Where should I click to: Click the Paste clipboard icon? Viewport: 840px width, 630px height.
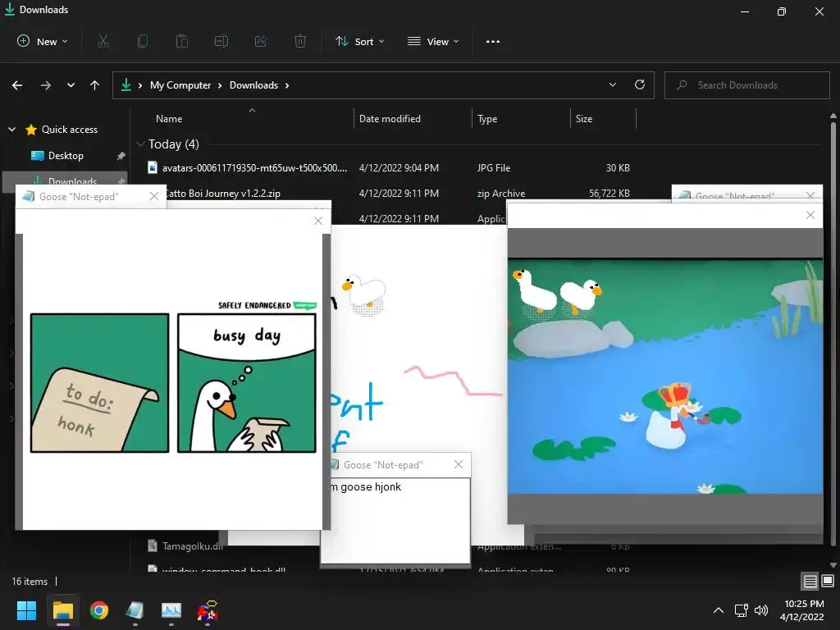tap(182, 41)
